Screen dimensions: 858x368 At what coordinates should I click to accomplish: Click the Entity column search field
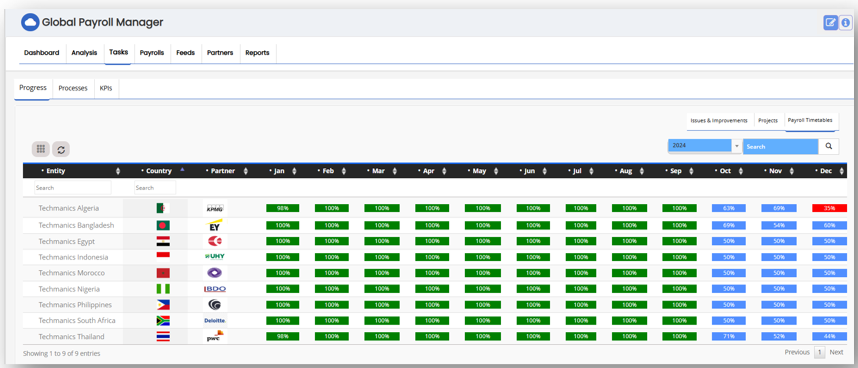pyautogui.click(x=73, y=188)
